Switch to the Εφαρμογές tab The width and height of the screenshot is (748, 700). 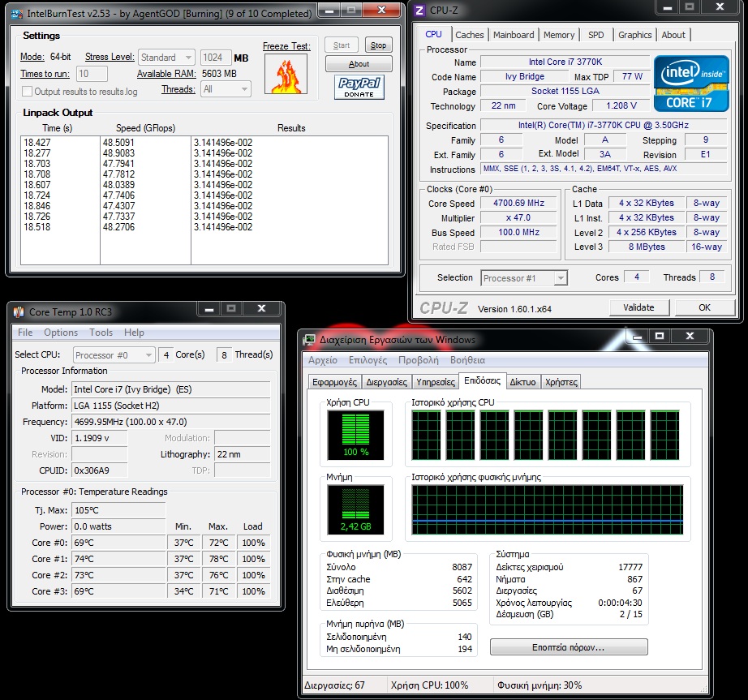[x=334, y=382]
